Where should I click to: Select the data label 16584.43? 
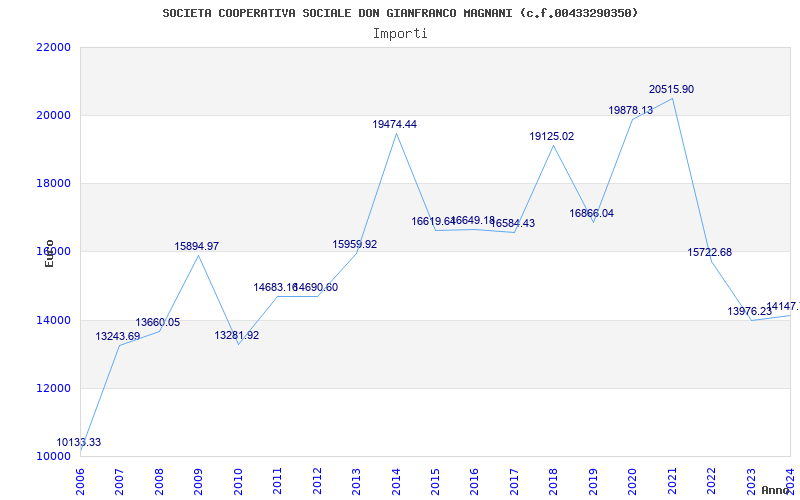click(x=514, y=223)
